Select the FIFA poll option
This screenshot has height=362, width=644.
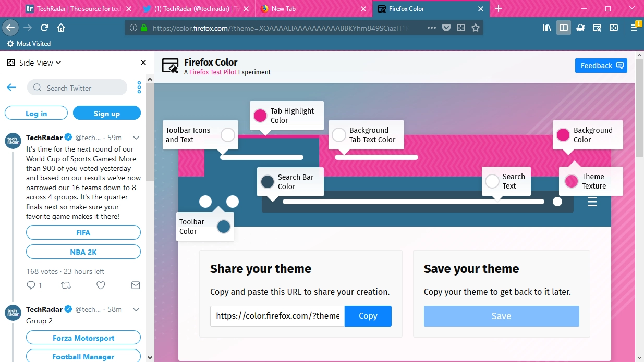[83, 232]
